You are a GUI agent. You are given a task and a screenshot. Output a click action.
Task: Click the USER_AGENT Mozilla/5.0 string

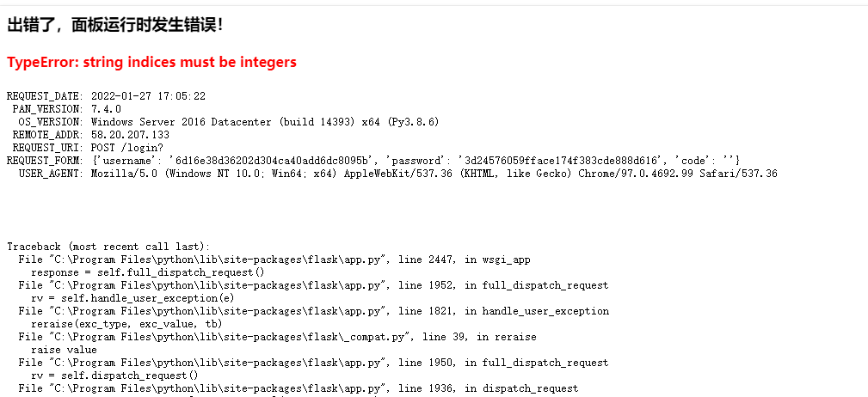[434, 174]
